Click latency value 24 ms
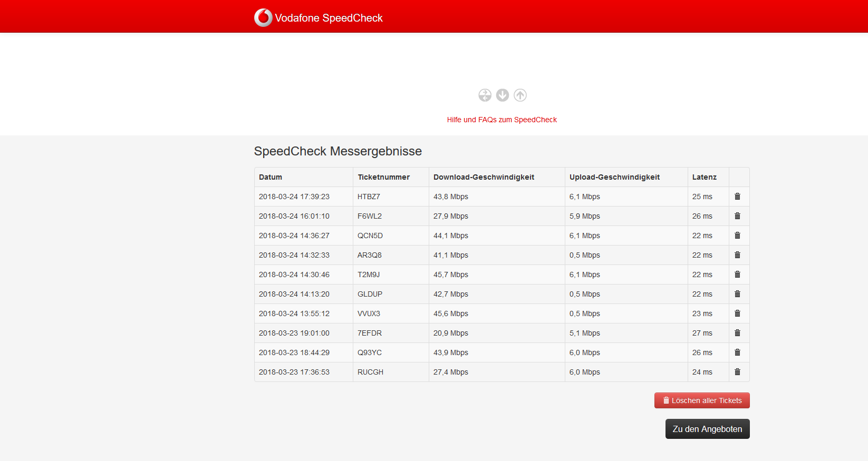The height and width of the screenshot is (461, 868). point(702,372)
